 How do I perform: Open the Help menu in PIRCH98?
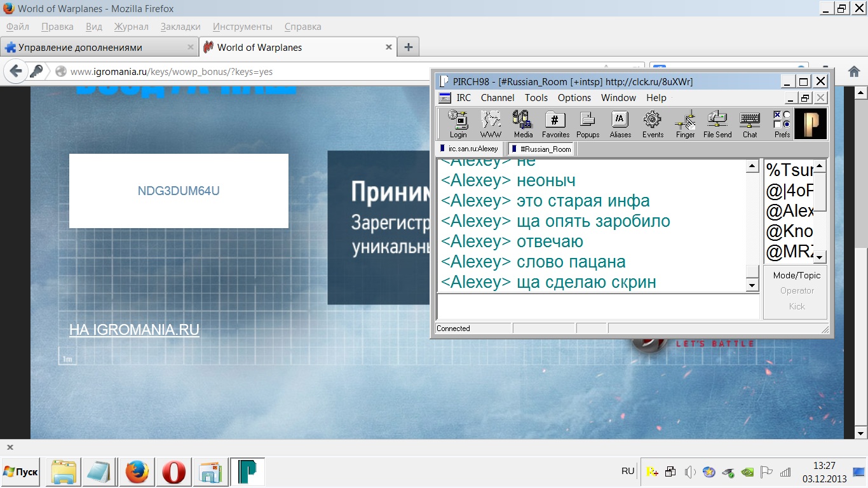click(x=656, y=98)
